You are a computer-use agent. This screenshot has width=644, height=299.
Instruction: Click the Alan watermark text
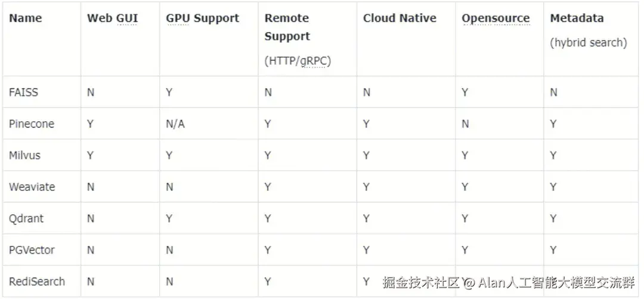click(x=549, y=282)
